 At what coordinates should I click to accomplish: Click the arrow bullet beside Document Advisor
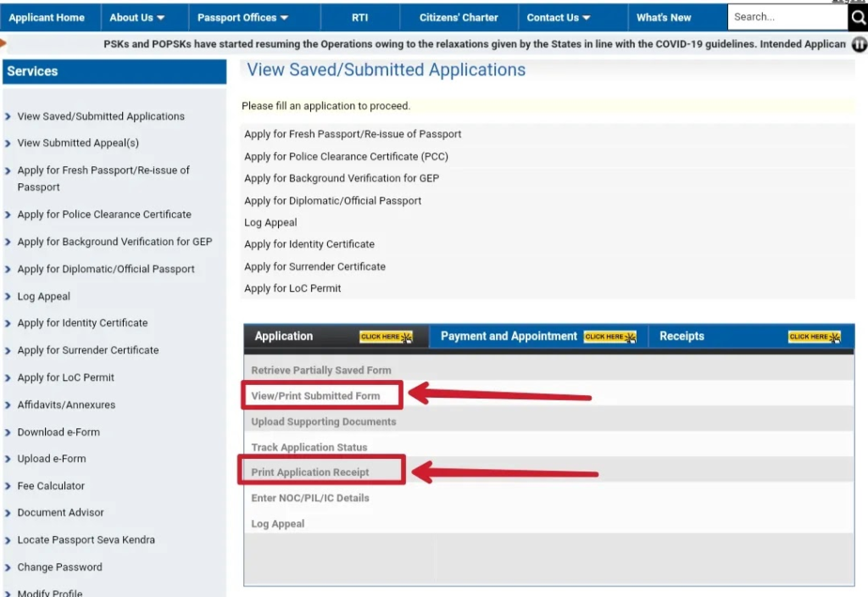[x=8, y=513]
